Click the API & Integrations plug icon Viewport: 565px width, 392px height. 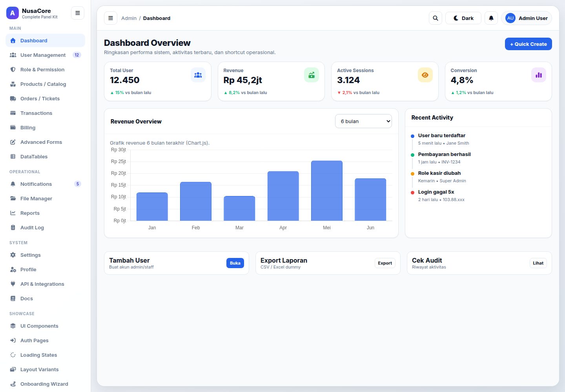click(13, 284)
